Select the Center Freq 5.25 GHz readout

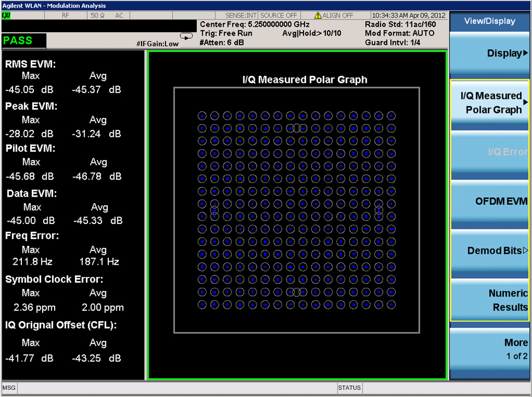(254, 25)
